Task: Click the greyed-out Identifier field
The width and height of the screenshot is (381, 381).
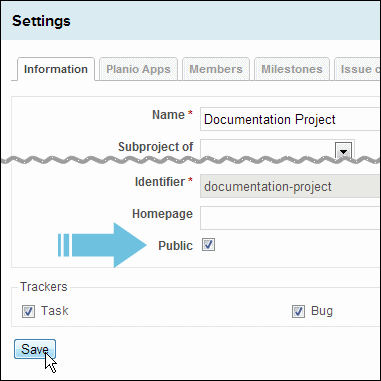Action: pyautogui.click(x=290, y=186)
